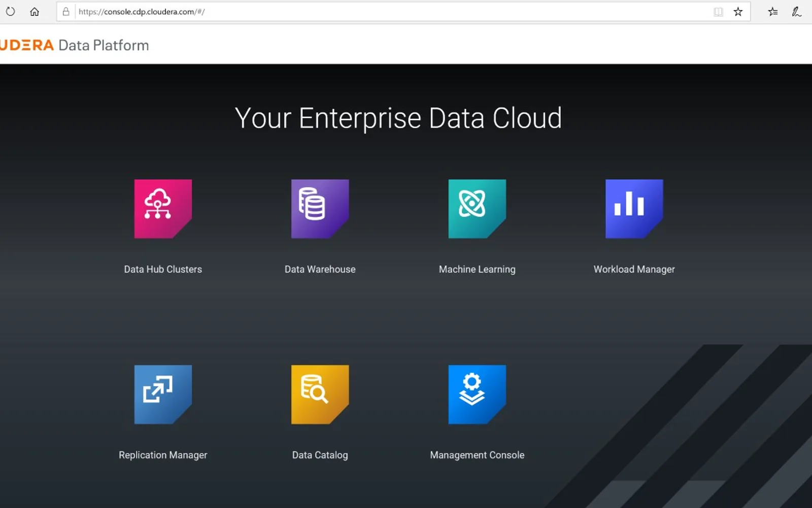Viewport: 812px width, 508px height.
Task: Click the Management Console label
Action: click(x=477, y=455)
